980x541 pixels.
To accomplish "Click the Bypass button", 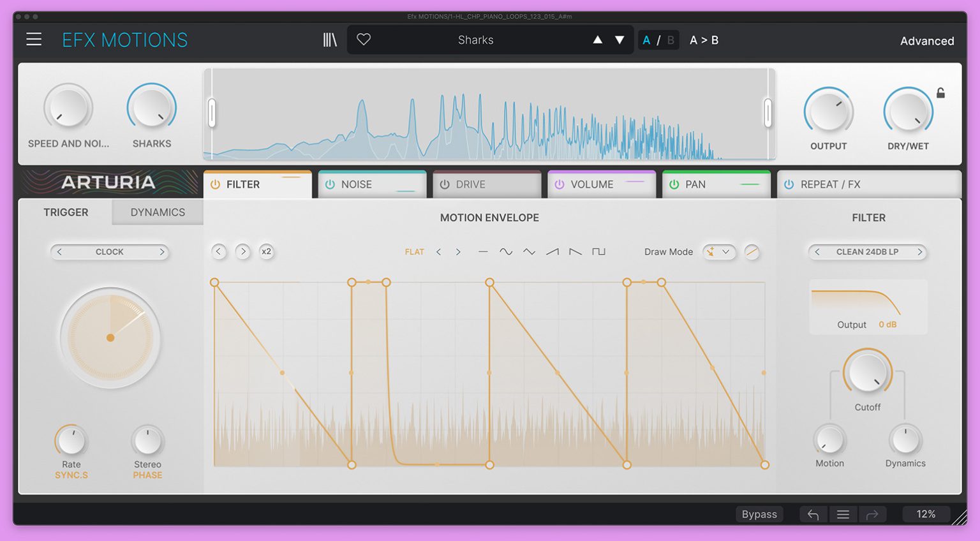I will click(x=759, y=514).
